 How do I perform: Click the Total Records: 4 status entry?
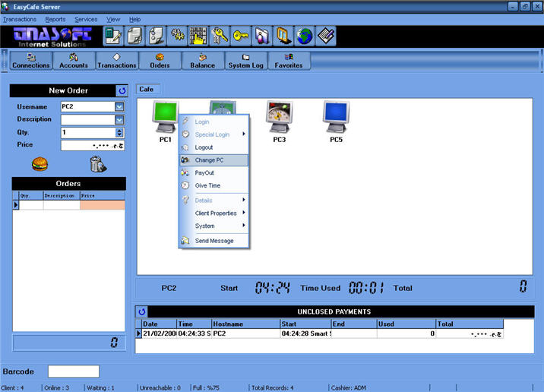[272, 388]
